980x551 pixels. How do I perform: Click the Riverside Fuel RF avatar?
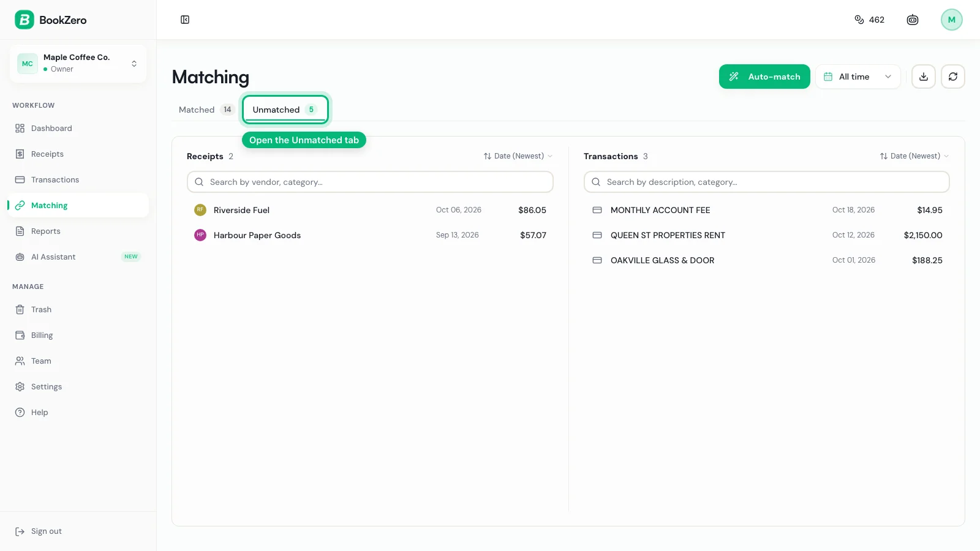click(200, 210)
